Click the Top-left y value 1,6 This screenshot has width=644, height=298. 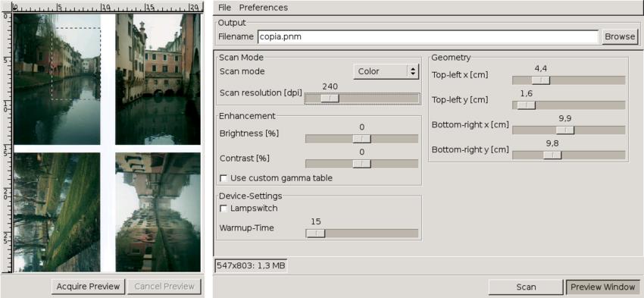pos(526,94)
